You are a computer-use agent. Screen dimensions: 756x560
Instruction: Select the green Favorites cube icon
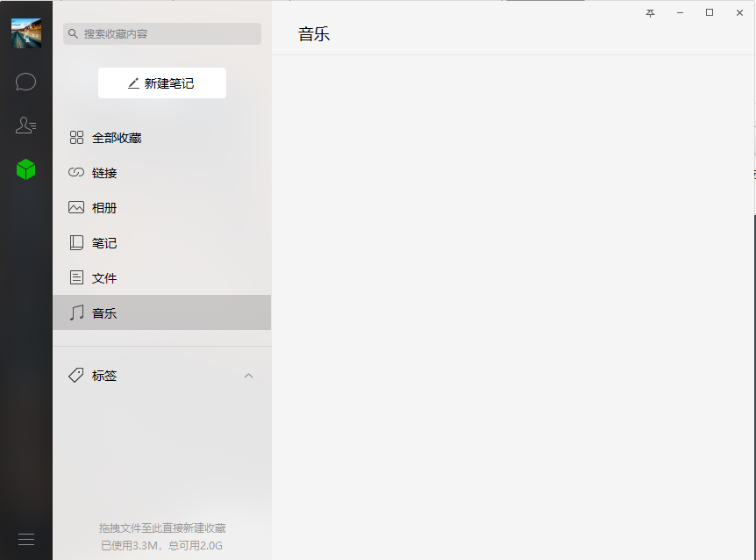coord(25,169)
